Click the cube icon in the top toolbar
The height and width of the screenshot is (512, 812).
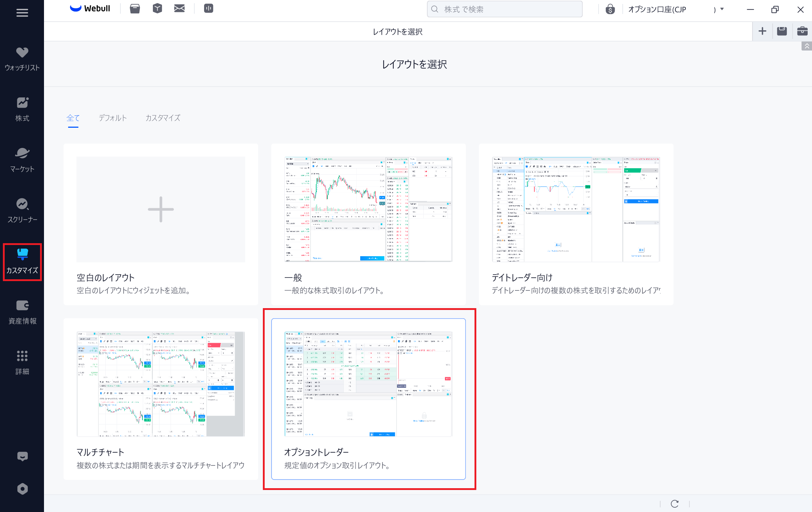click(157, 9)
